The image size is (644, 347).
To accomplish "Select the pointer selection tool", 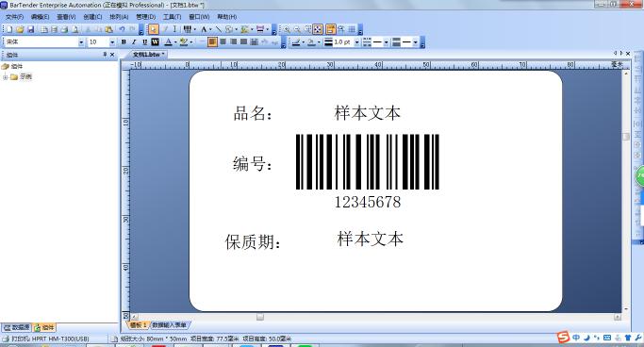I will click(x=153, y=29).
